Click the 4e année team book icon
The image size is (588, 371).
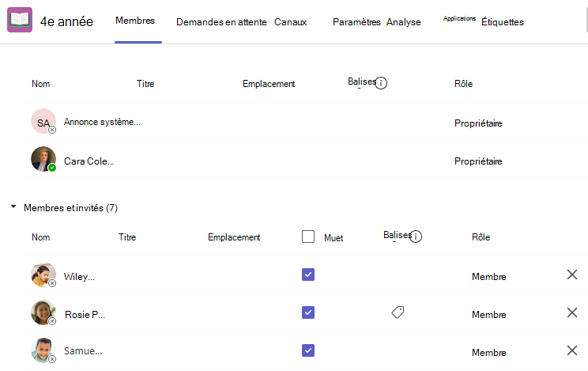[x=20, y=20]
